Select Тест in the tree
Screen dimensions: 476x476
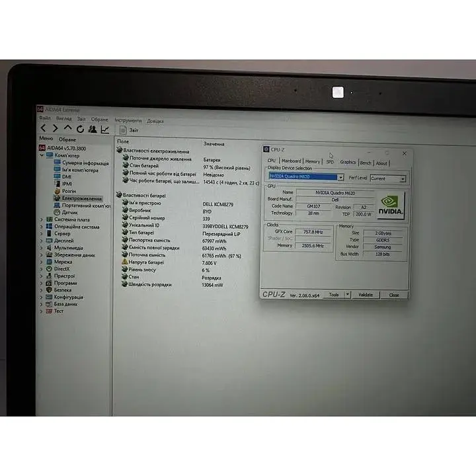pyautogui.click(x=55, y=311)
